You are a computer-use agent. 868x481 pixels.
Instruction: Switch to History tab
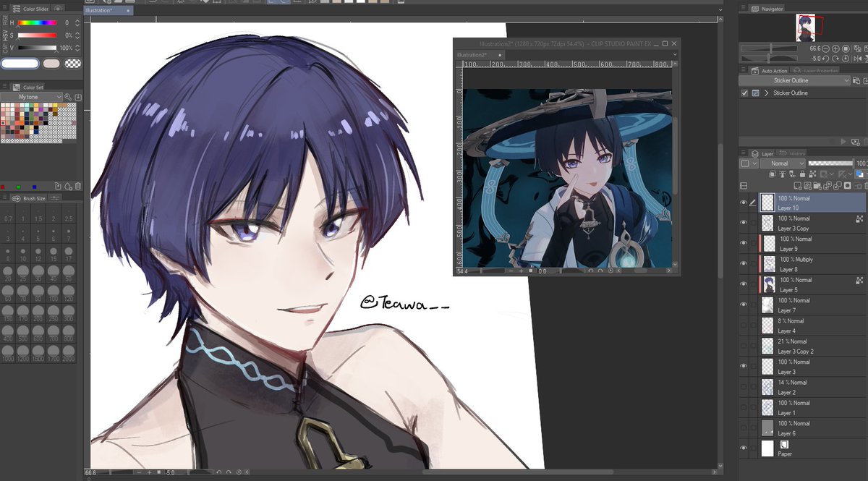coord(790,153)
